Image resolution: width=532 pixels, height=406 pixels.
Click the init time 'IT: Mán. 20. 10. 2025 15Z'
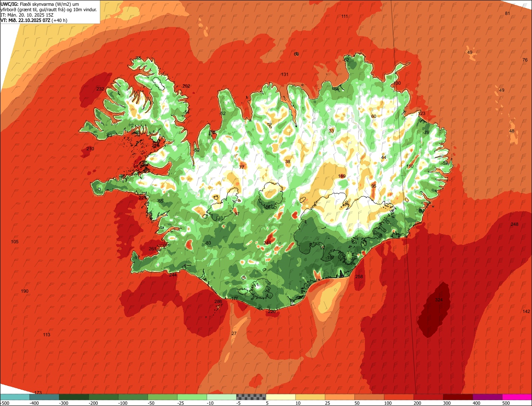click(x=27, y=15)
